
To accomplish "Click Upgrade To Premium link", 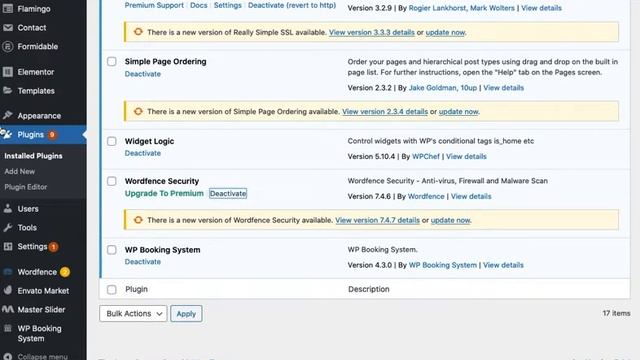I will [164, 193].
